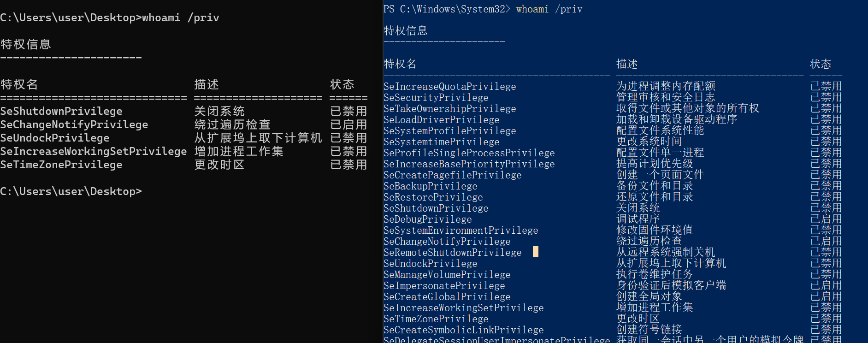The height and width of the screenshot is (343, 868).
Task: Select the SeTakeOwnershipPrivilege text
Action: pyautogui.click(x=449, y=109)
